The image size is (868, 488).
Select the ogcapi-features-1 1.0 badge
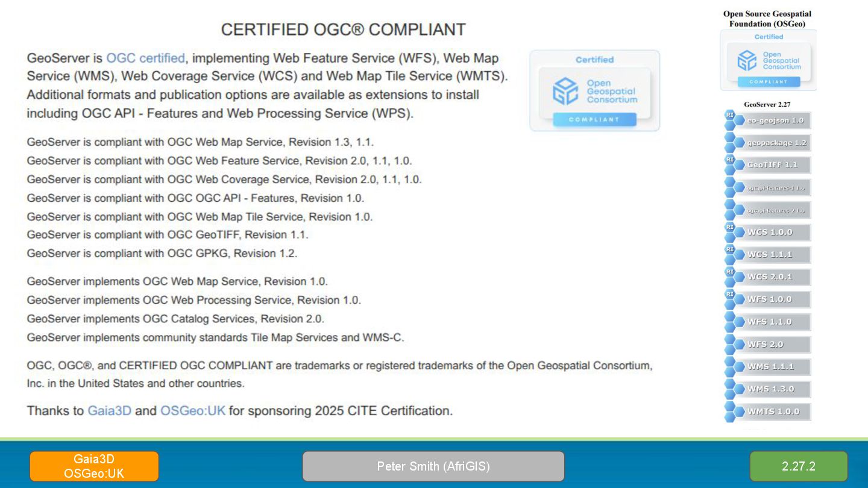point(767,188)
